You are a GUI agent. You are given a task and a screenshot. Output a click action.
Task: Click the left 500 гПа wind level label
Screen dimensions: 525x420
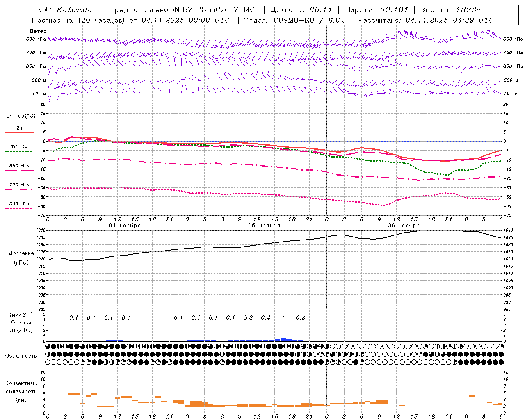tap(36, 39)
